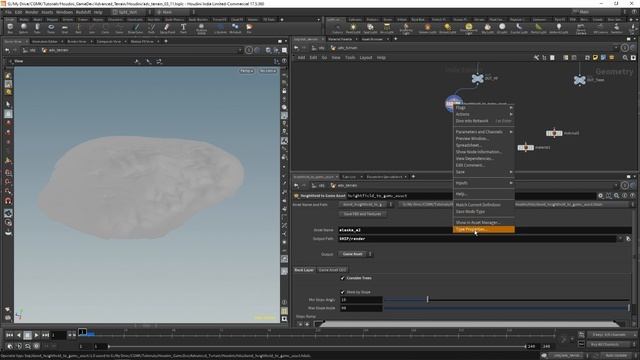This screenshot has width=640, height=360.
Task: Toggle the Consider Trees checkbox
Action: (342, 278)
